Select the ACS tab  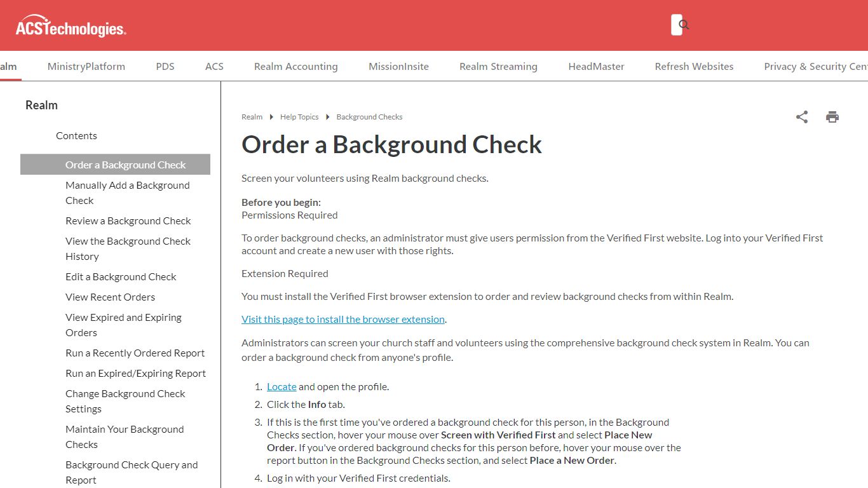coord(214,66)
